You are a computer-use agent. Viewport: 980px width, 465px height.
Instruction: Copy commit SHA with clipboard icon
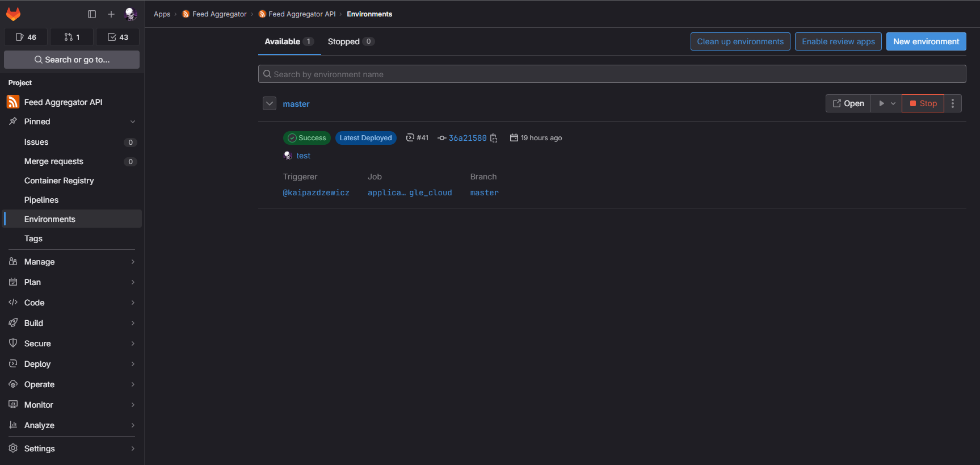click(494, 138)
